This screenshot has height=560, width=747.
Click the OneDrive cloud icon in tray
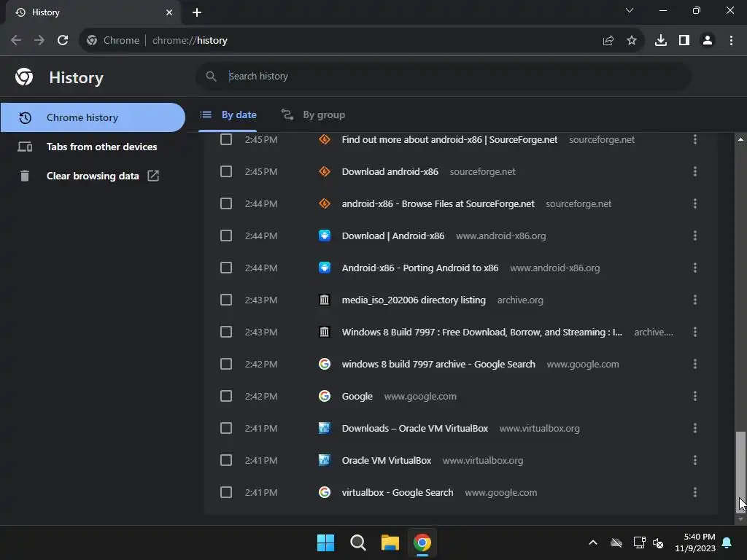click(616, 542)
